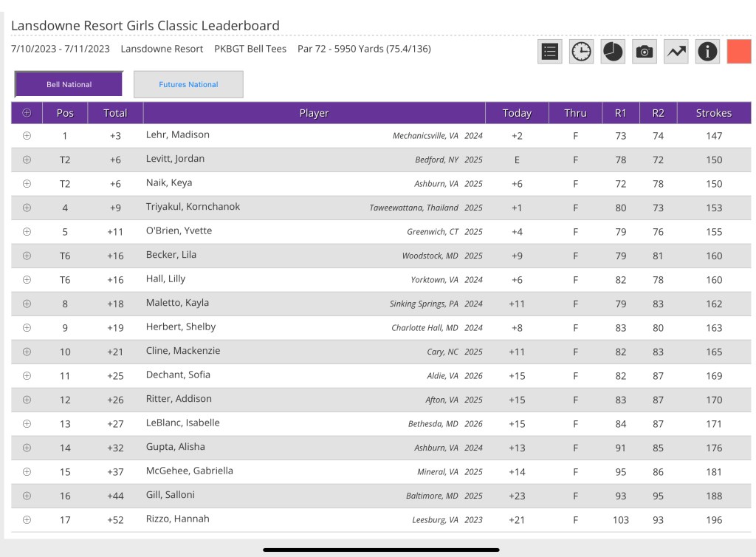
Task: Open the list view icon
Action: [550, 52]
